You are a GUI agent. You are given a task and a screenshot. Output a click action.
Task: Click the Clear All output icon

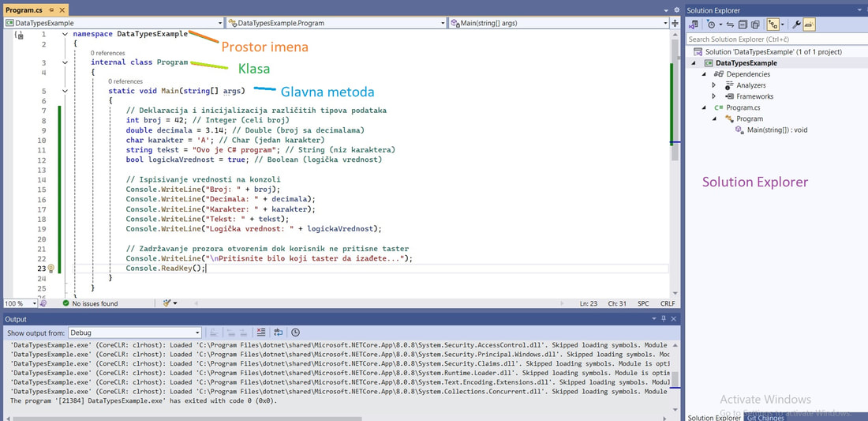click(x=261, y=333)
